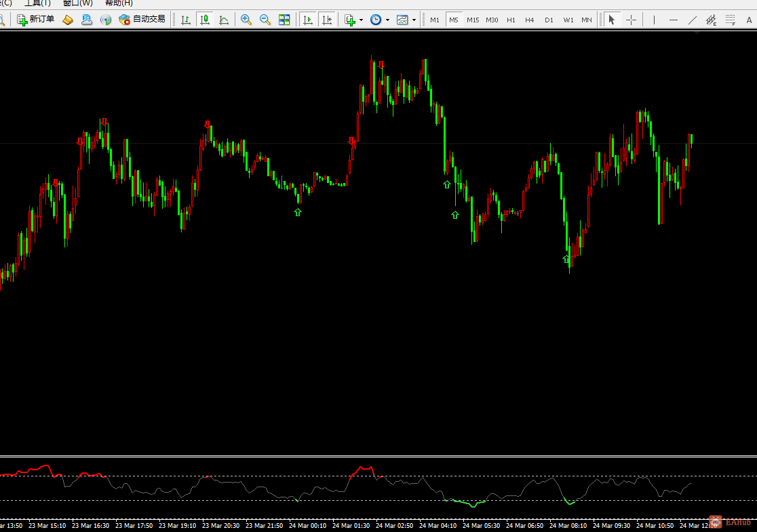Expand the periods clock dropdown arrow

[x=387, y=20]
